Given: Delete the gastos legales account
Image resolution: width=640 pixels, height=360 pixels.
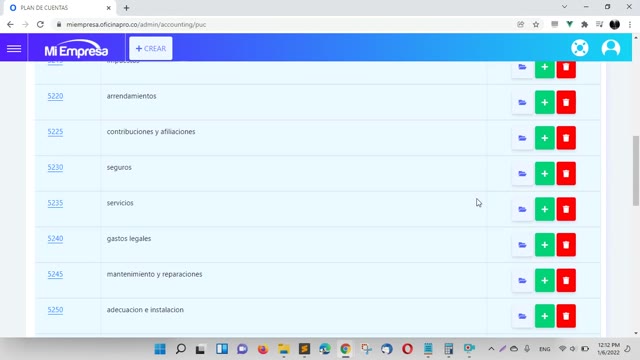Looking at the screenshot, I should click(566, 245).
